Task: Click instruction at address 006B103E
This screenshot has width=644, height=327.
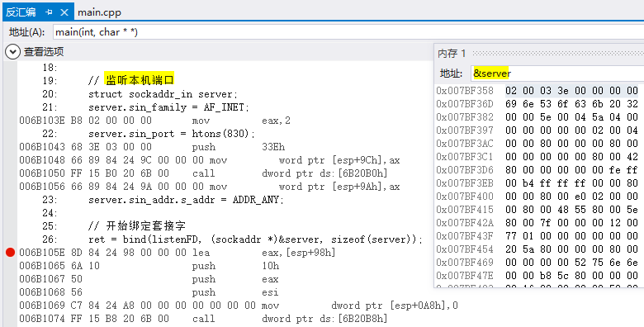Action: (x=154, y=121)
